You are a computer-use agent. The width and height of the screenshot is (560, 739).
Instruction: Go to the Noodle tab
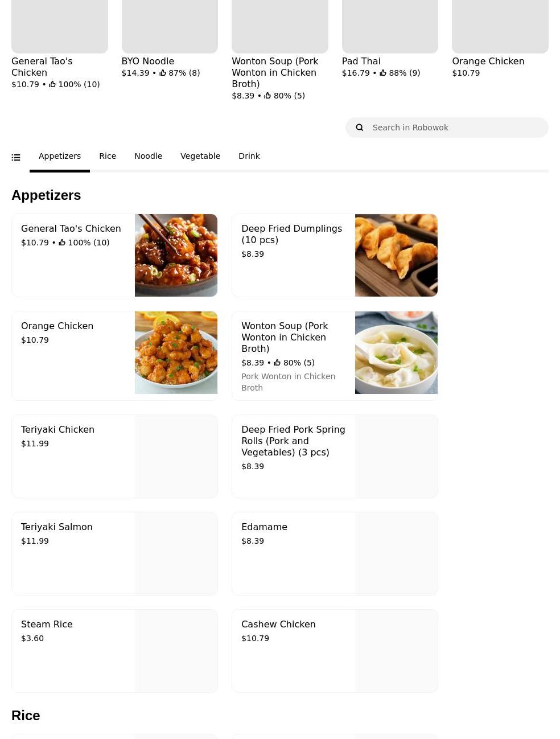pos(148,156)
